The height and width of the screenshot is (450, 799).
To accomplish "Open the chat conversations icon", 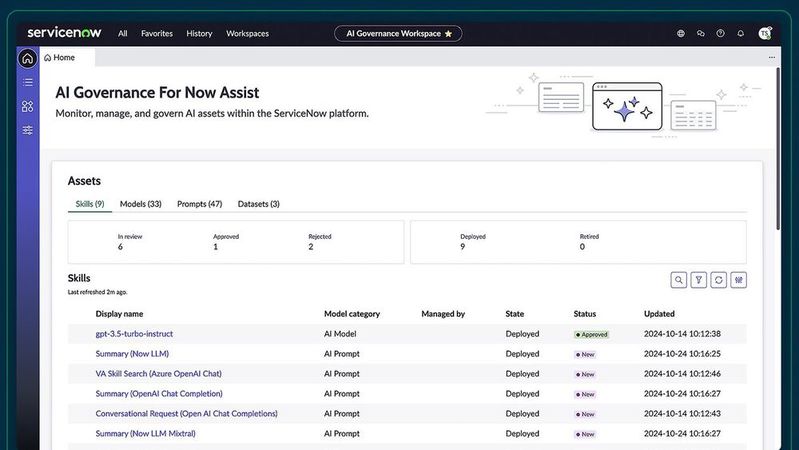I will point(701,34).
